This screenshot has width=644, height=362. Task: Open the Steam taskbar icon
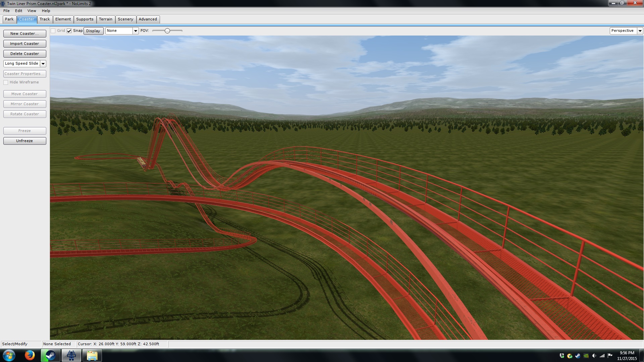50,355
